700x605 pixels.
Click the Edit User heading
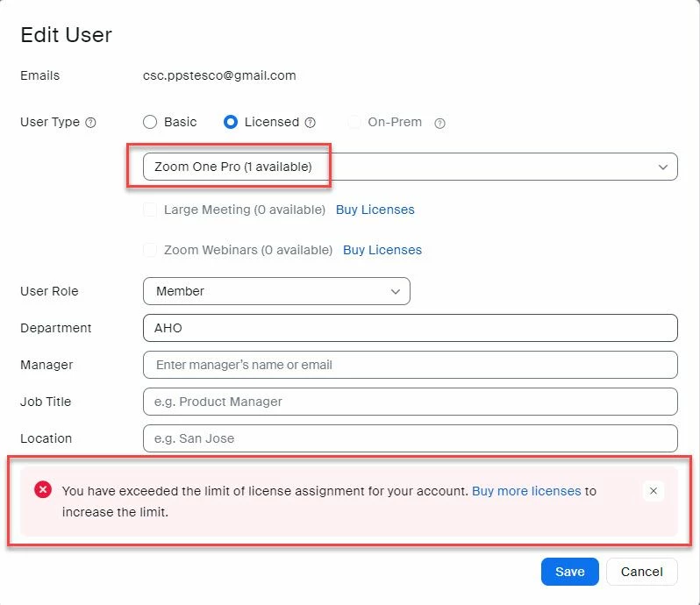66,35
